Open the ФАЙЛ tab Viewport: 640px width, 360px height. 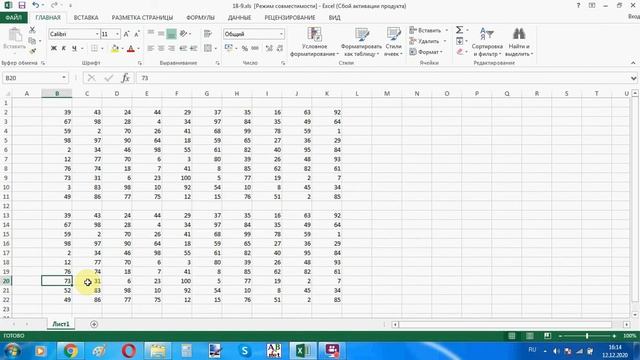(13, 18)
